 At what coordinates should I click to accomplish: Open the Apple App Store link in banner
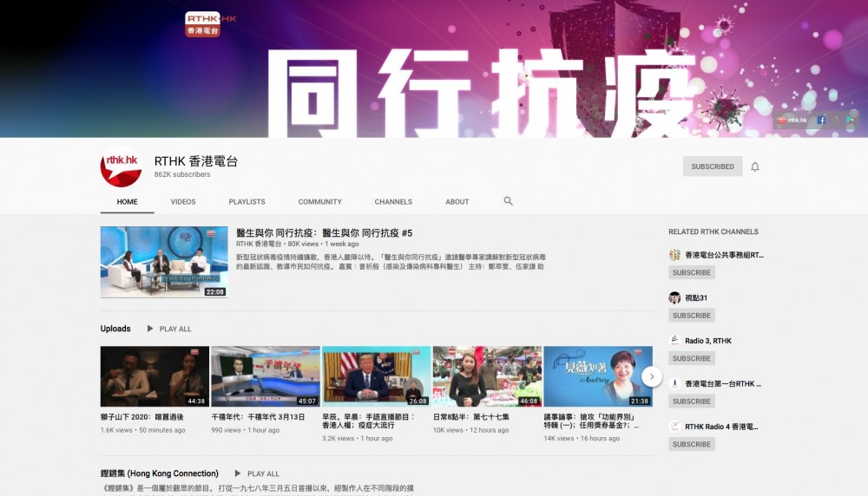point(835,120)
